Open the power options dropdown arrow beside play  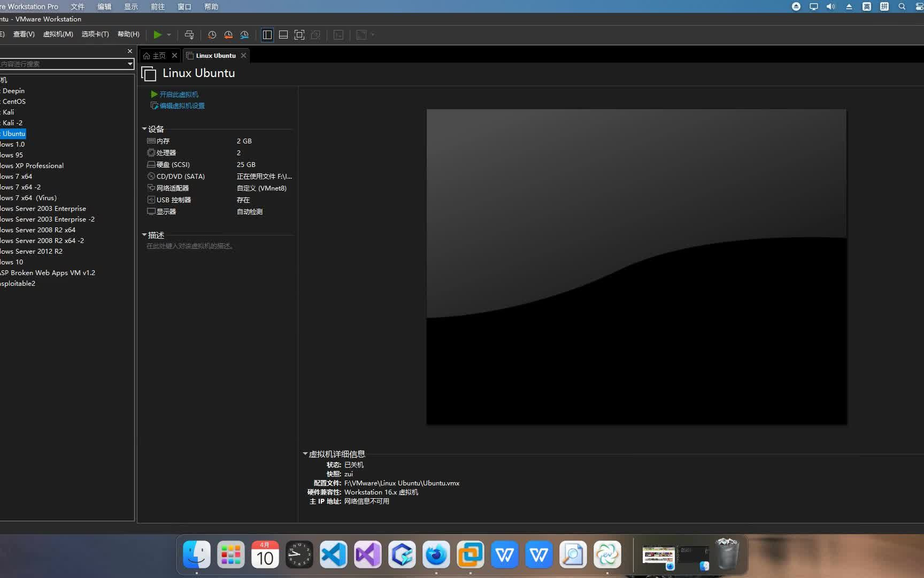pos(169,35)
